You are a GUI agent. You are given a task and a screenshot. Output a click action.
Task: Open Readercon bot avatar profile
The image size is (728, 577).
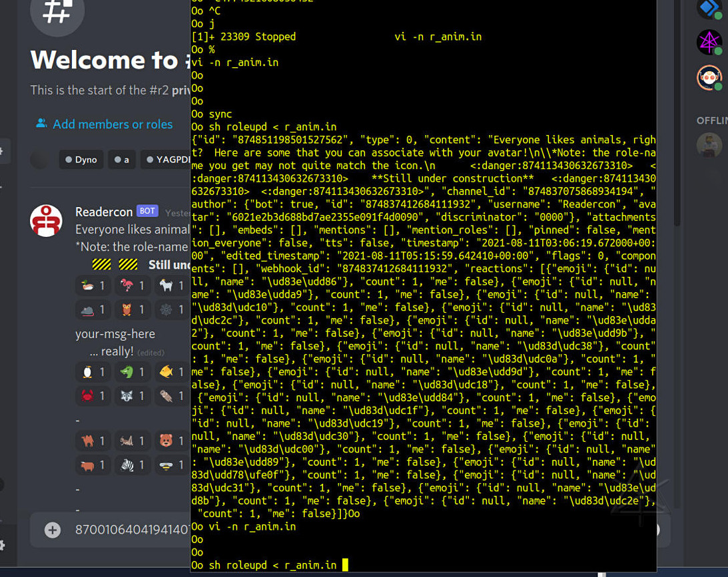tap(46, 220)
